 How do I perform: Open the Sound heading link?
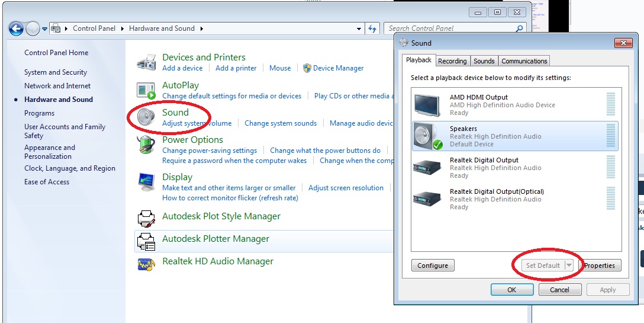pos(175,113)
